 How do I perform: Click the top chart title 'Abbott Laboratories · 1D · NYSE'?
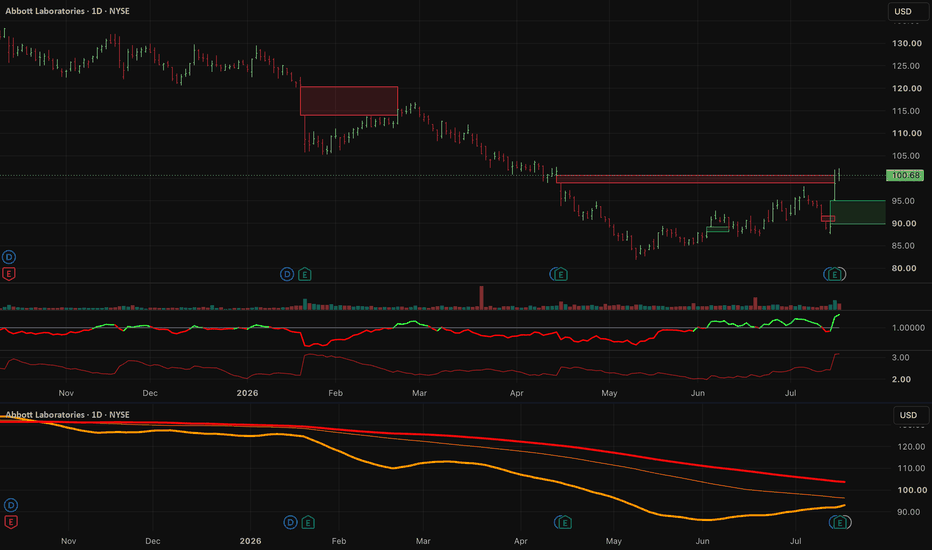pyautogui.click(x=67, y=11)
